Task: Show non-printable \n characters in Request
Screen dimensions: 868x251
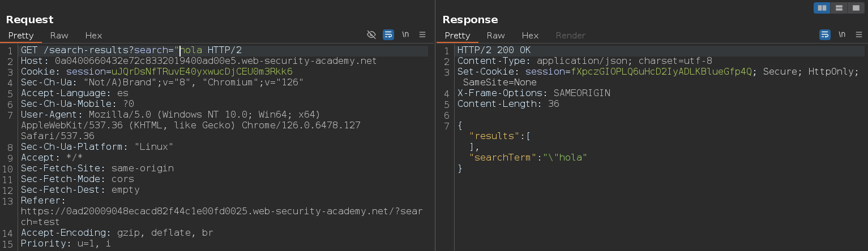Action: pyautogui.click(x=405, y=34)
